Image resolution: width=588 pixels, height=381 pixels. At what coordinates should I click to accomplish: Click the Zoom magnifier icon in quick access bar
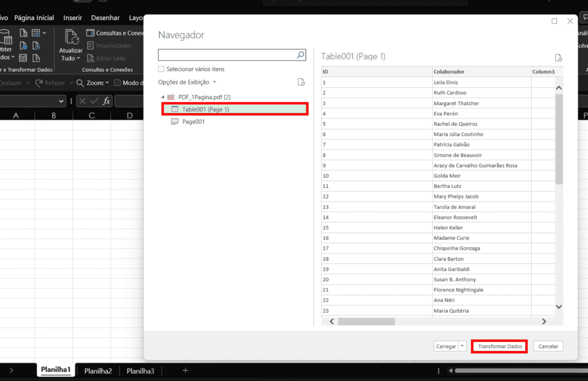click(80, 83)
